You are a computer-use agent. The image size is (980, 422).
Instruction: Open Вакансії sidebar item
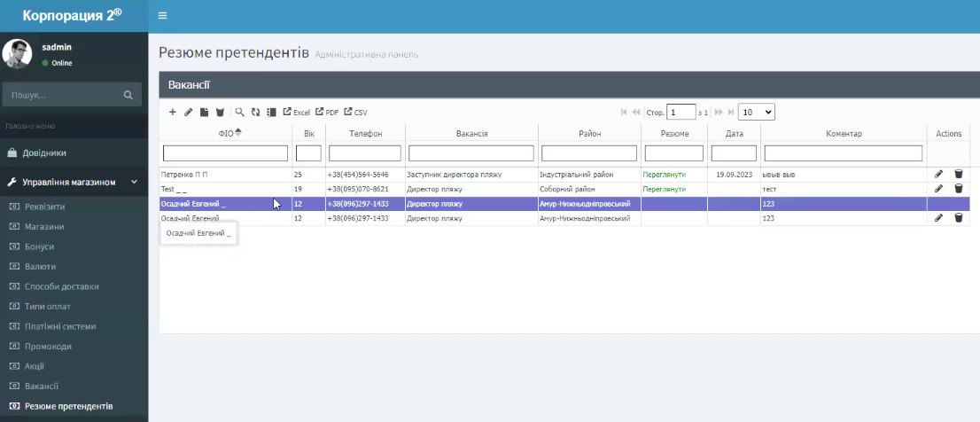42,387
